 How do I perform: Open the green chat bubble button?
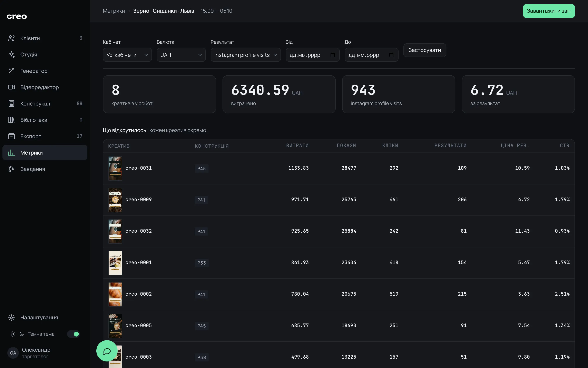point(107,351)
